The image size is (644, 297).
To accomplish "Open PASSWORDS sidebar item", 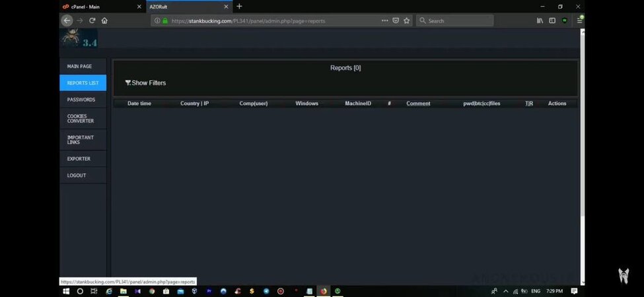I will [x=83, y=100].
